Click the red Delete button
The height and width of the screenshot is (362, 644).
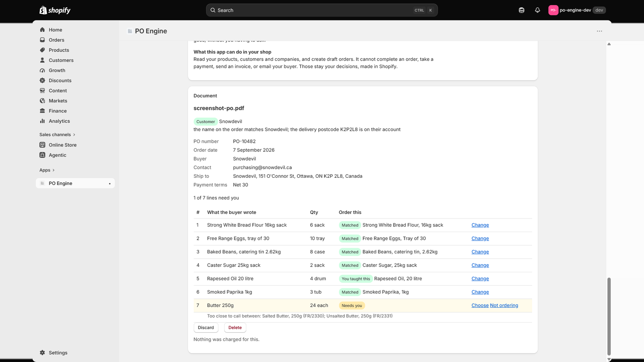click(x=235, y=327)
